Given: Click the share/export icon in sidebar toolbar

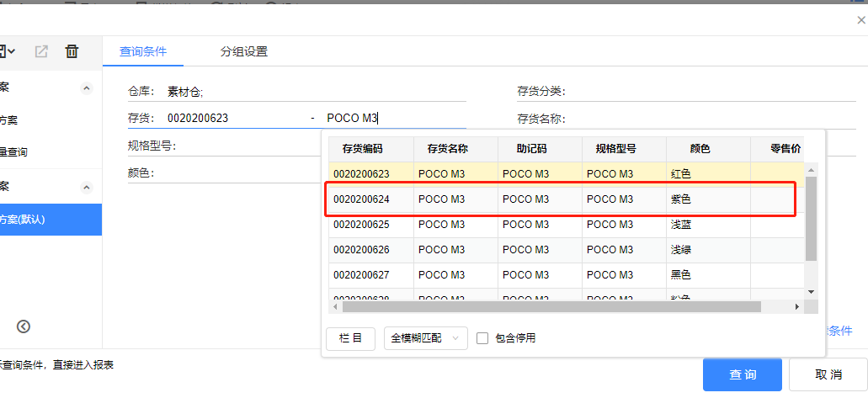Looking at the screenshot, I should click(x=41, y=51).
